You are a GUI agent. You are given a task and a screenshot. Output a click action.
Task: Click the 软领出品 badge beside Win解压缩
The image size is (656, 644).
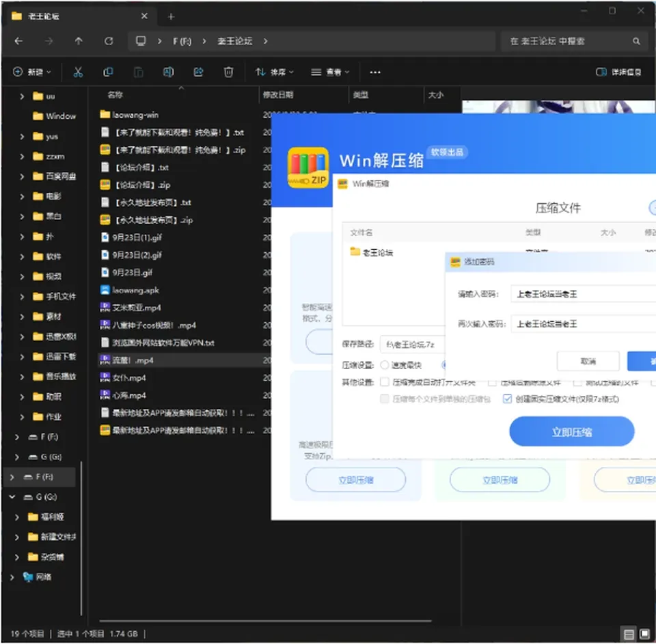447,152
